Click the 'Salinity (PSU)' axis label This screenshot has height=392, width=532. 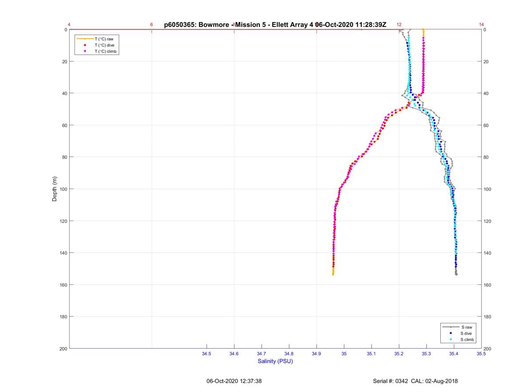pyautogui.click(x=275, y=361)
